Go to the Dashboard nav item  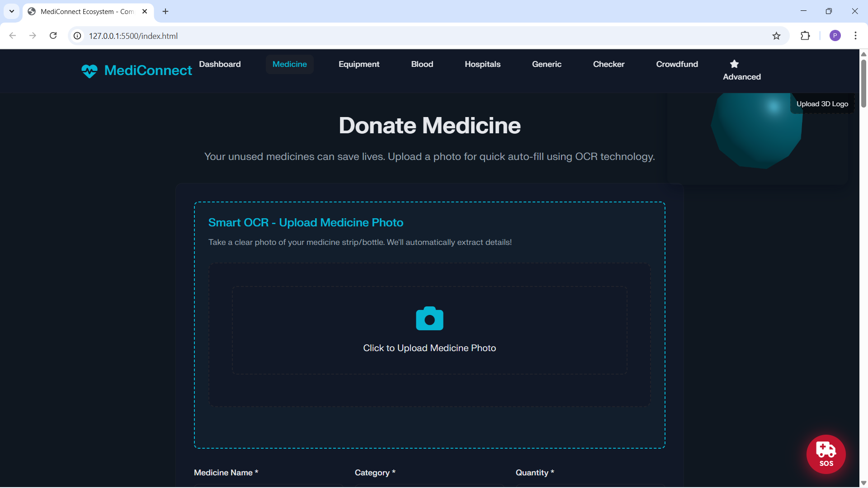(x=220, y=64)
